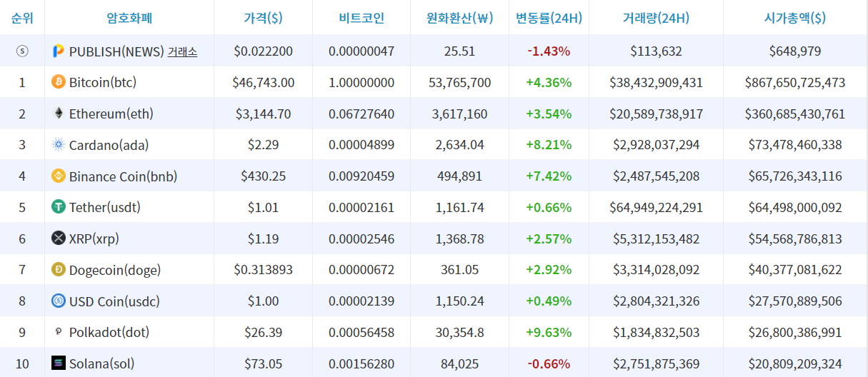The width and height of the screenshot is (868, 377).
Task: Click Ethereum bitcoin ratio 0.06727640
Action: pos(361,114)
